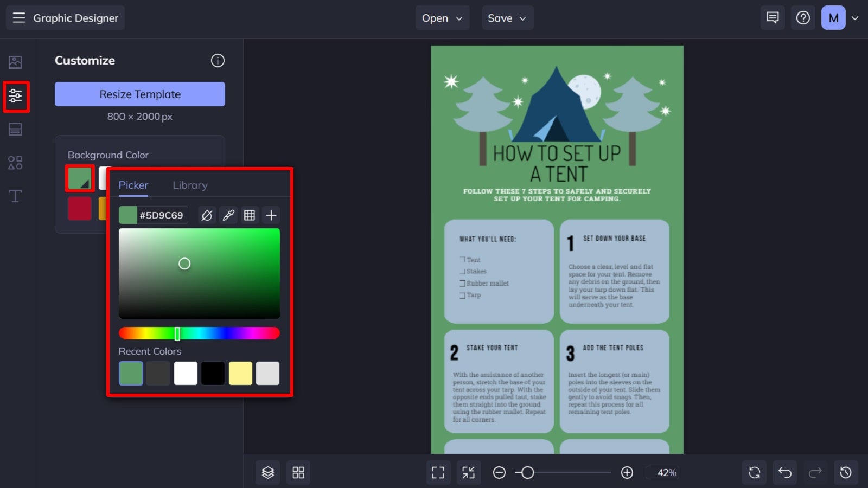Open the help question mark button
The image size is (868, 488).
(x=803, y=17)
